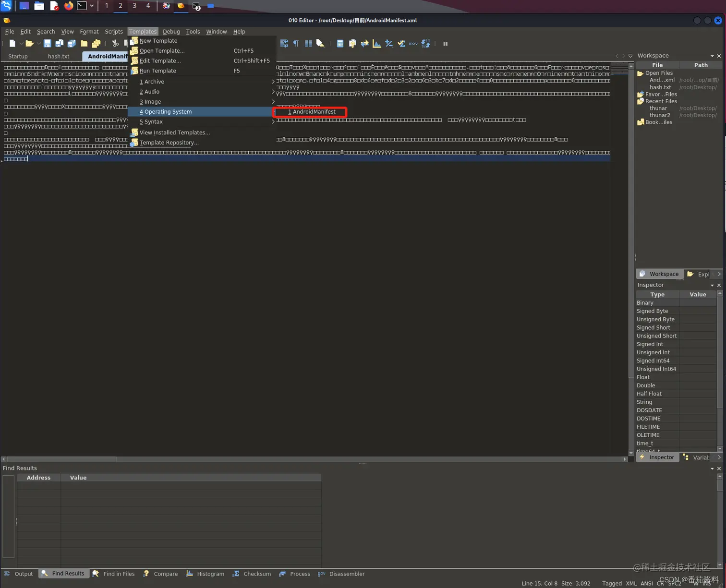The width and height of the screenshot is (726, 588).
Task: Open the Scripts menu
Action: click(114, 32)
